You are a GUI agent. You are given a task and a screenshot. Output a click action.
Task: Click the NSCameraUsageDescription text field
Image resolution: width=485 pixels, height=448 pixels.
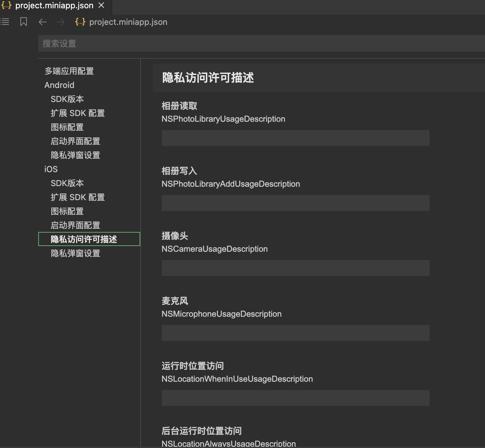click(x=295, y=268)
